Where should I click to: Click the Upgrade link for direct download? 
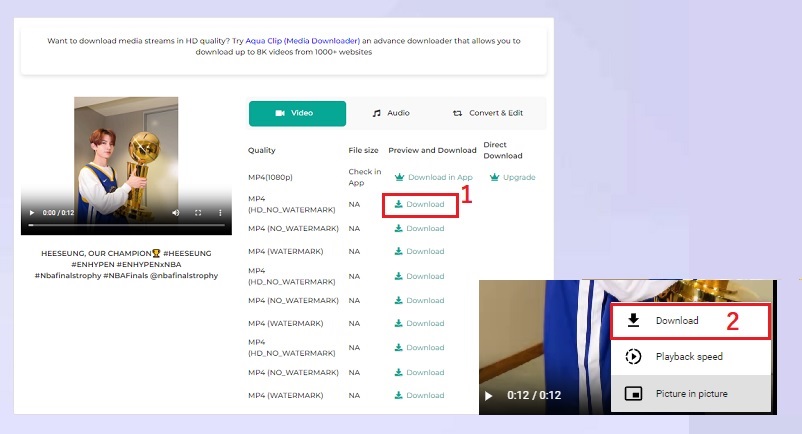[513, 177]
